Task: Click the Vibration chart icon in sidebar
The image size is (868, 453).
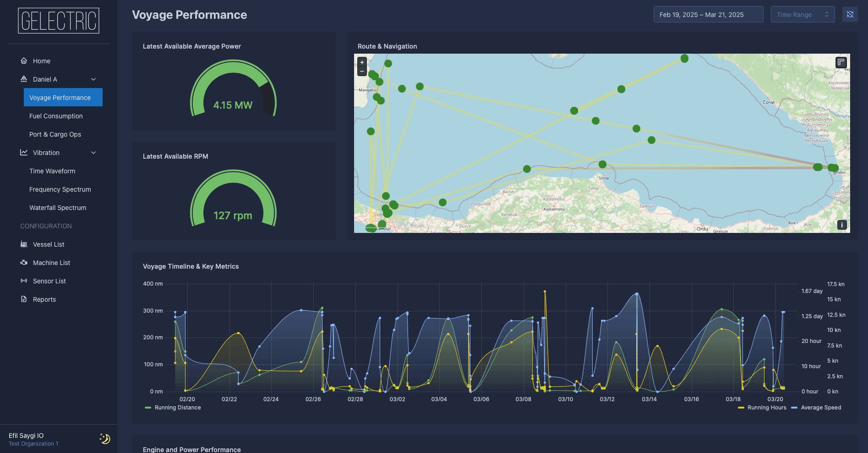Action: click(23, 152)
